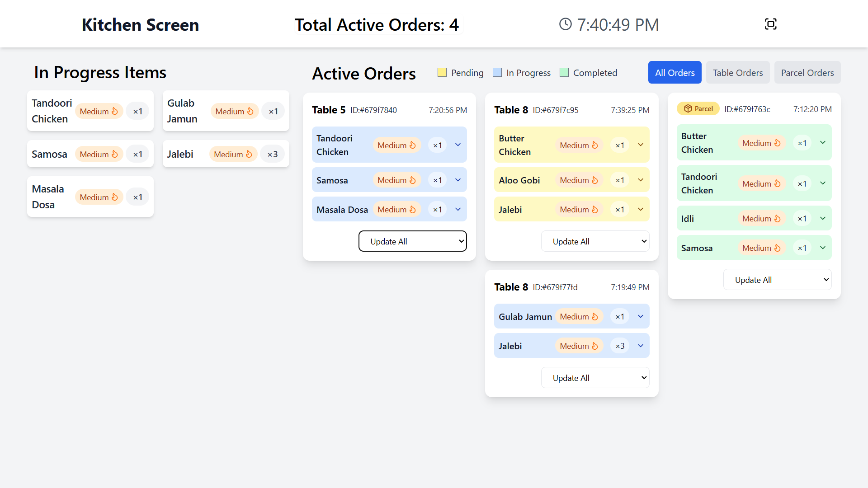Expand Butter Chicken chevron in Table 8

click(641, 145)
